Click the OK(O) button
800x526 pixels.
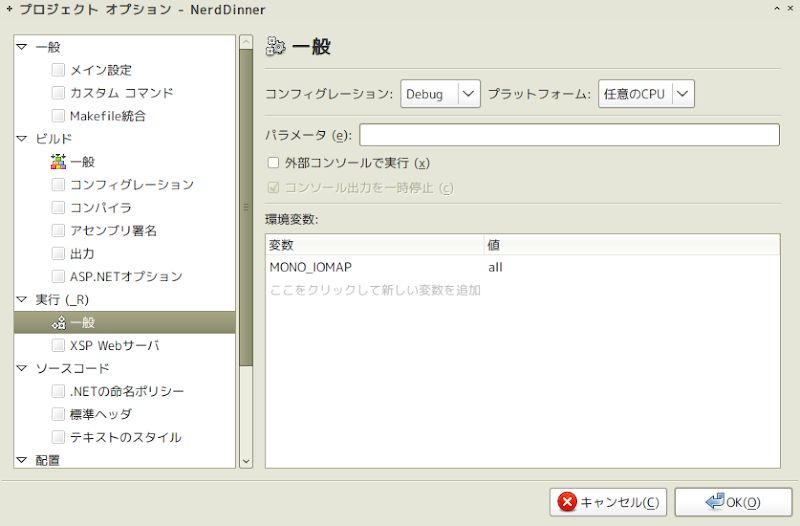733,502
